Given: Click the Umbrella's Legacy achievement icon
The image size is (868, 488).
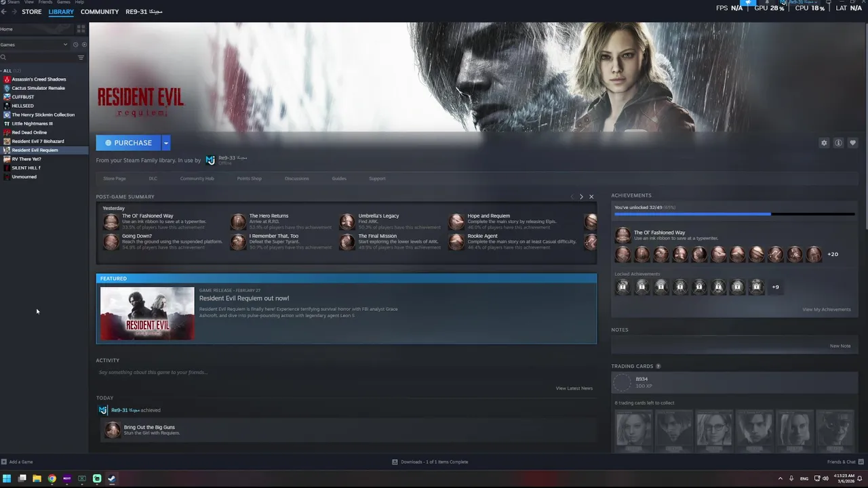Looking at the screenshot, I should (347, 222).
